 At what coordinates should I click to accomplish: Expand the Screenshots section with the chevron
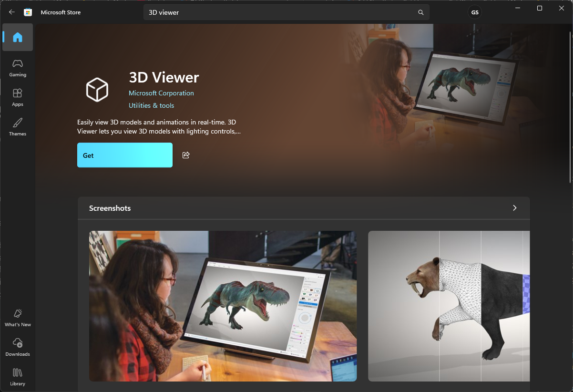(x=514, y=208)
